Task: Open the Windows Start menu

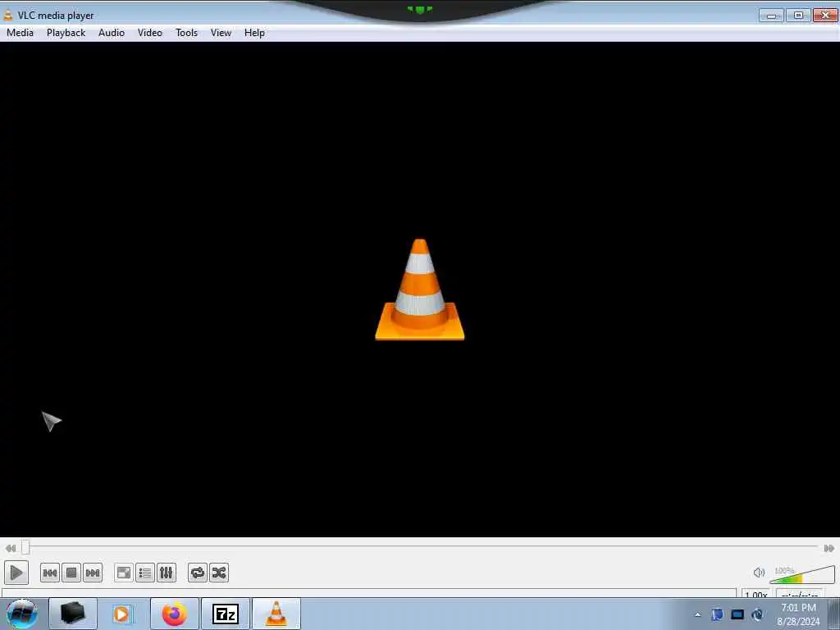Action: coord(22,614)
